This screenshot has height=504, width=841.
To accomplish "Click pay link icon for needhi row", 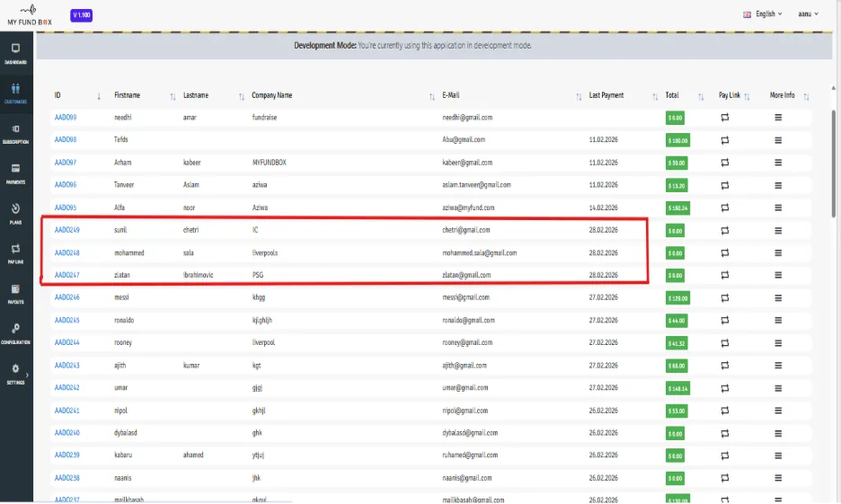I will 724,118.
